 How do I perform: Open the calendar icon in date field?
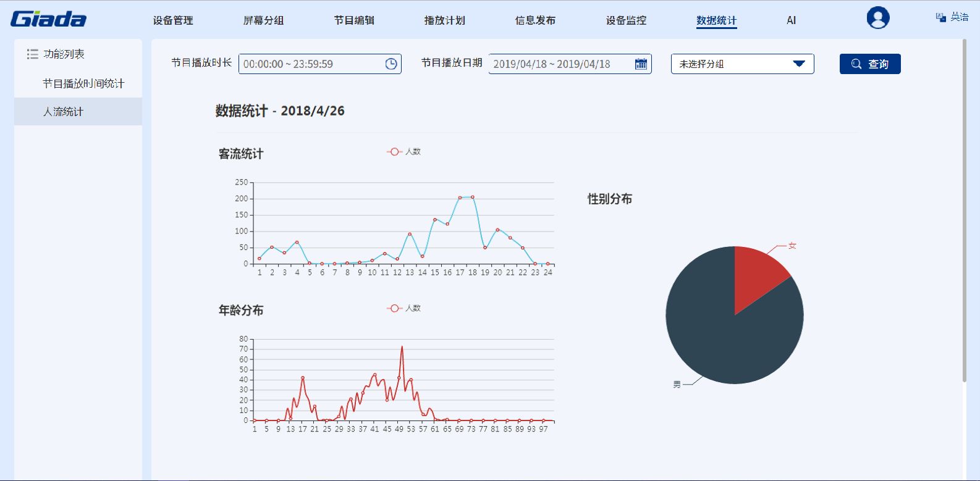(641, 64)
